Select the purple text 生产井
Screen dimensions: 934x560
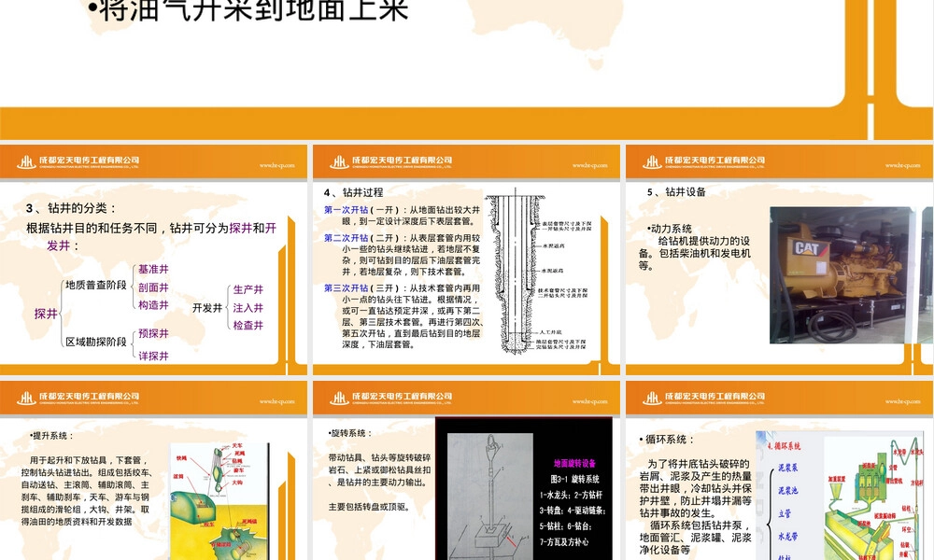click(248, 290)
